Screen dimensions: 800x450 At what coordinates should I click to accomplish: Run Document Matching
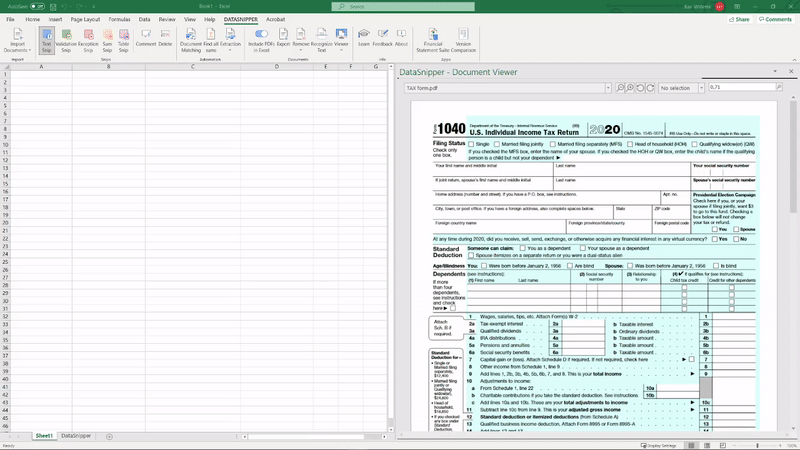tap(191, 40)
